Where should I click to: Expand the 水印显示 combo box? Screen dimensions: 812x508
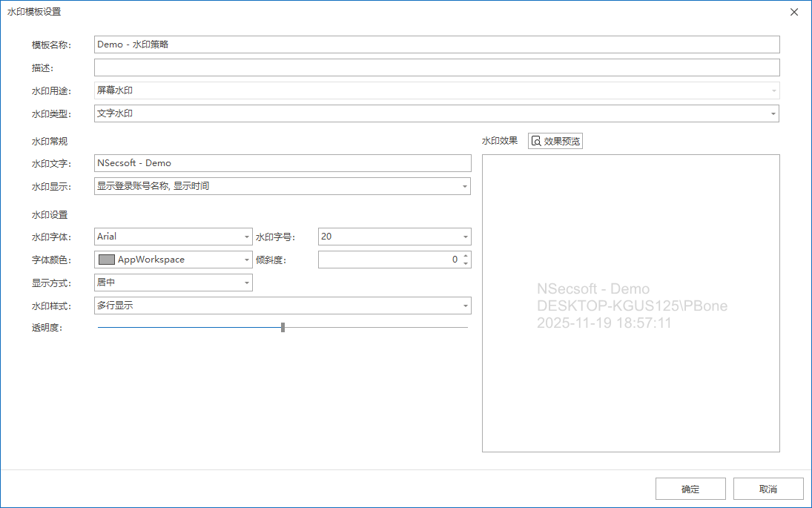click(x=465, y=186)
